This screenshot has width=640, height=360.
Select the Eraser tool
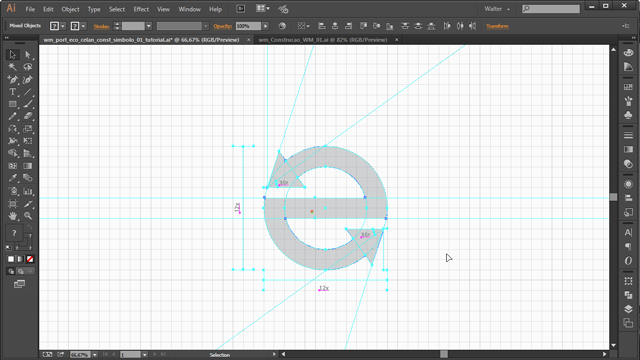(28, 116)
